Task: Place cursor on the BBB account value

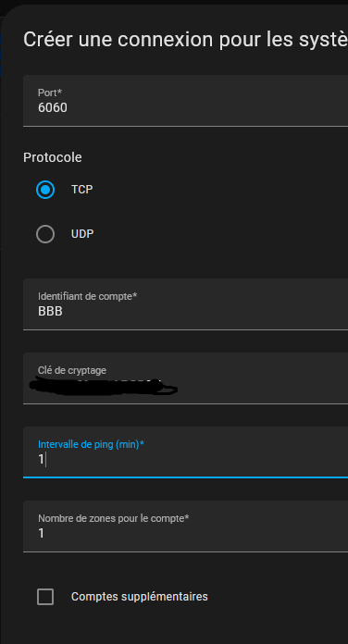Action: (50, 311)
